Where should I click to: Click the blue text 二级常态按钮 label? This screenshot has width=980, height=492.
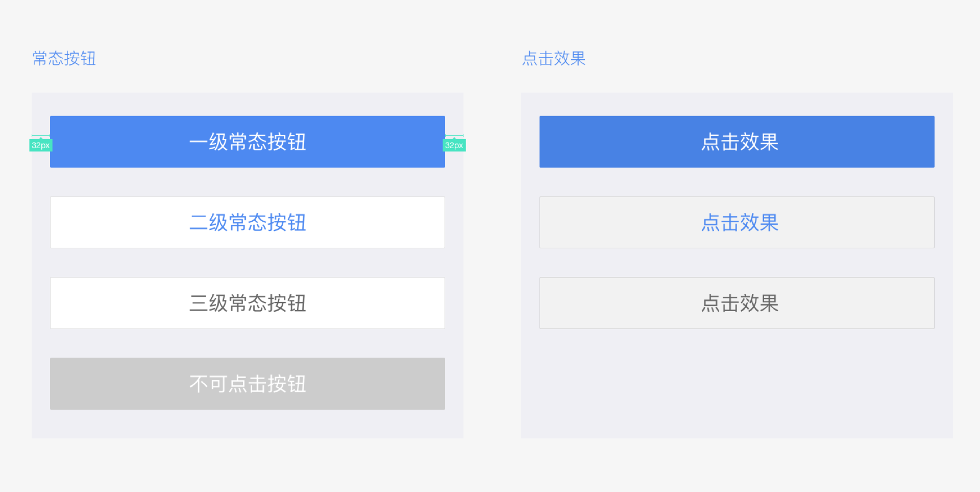(248, 223)
